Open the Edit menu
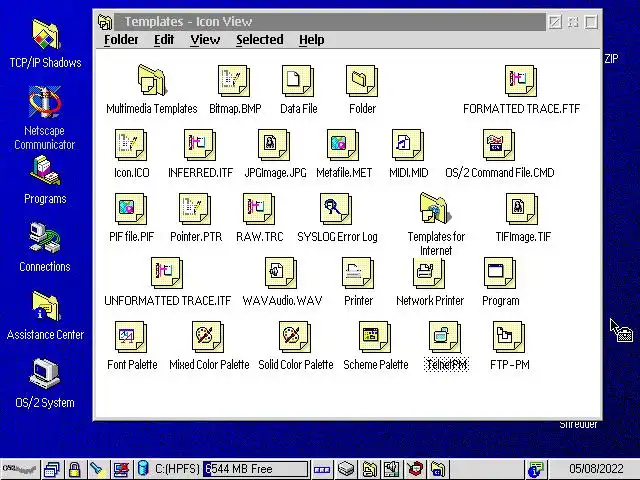Viewport: 640px width, 480px height. coord(164,40)
